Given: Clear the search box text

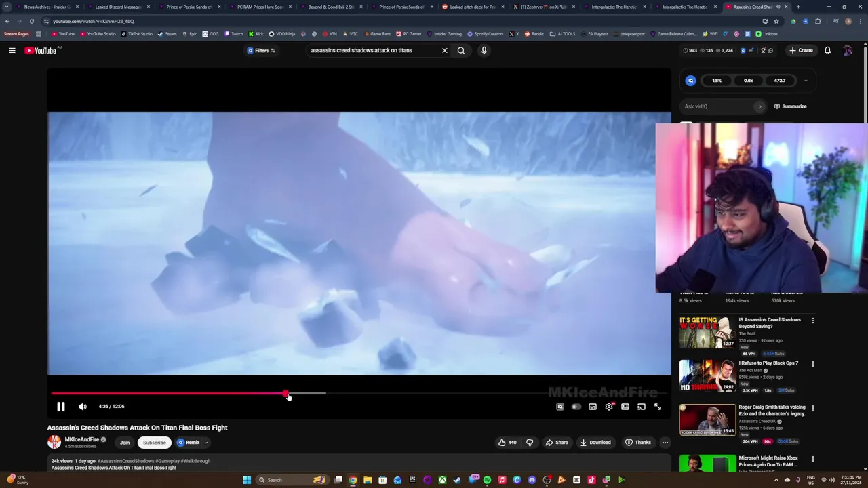Looking at the screenshot, I should (x=445, y=50).
